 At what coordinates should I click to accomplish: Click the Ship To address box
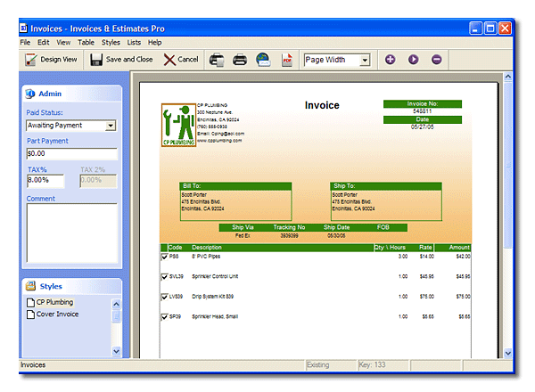[386, 201]
